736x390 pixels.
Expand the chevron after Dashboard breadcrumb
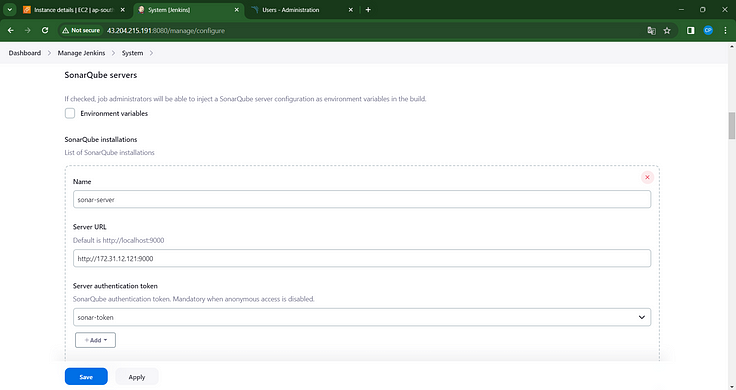point(49,53)
